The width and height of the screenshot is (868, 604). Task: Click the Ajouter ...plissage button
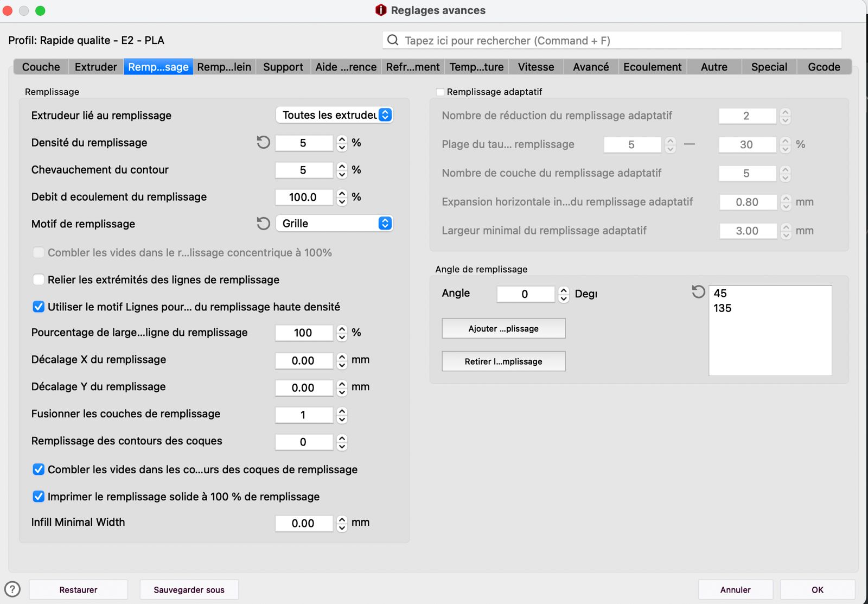pos(503,328)
